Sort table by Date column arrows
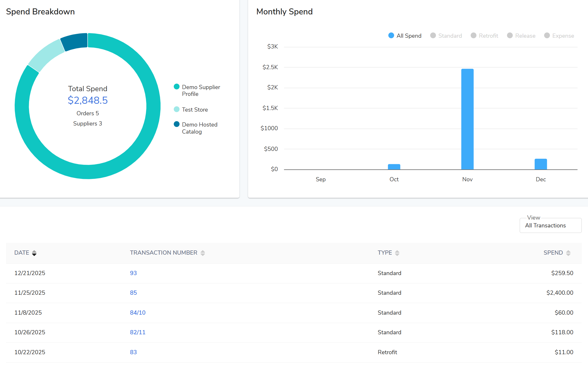588x372 pixels. point(34,253)
